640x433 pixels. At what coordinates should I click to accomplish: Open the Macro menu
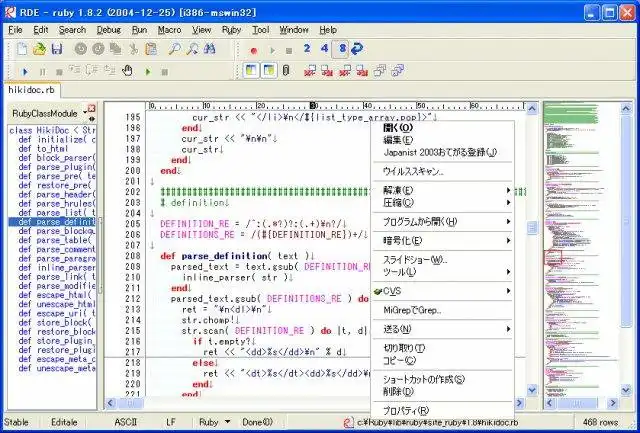tap(169, 30)
